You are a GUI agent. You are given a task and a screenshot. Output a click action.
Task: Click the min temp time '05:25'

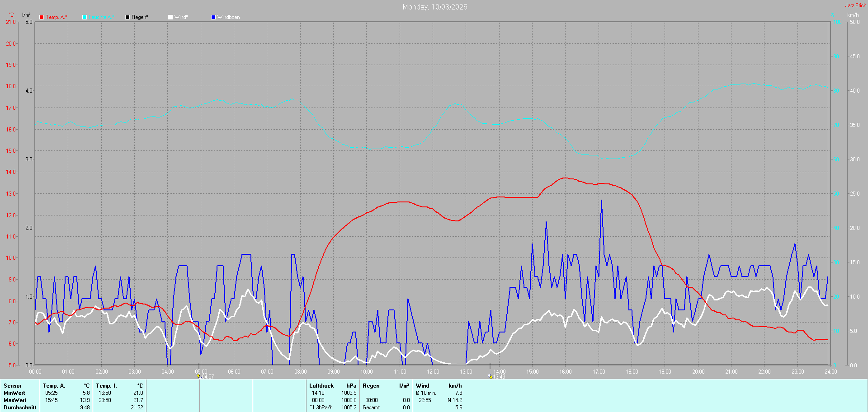[52, 393]
